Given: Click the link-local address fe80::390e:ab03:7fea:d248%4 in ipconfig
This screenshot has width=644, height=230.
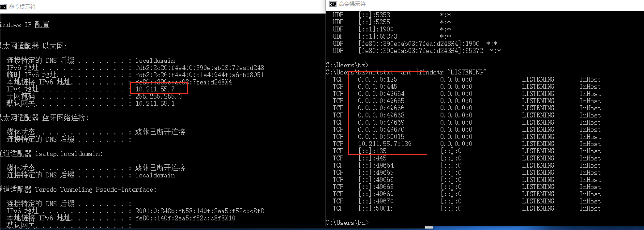Looking at the screenshot, I should pos(184,82).
